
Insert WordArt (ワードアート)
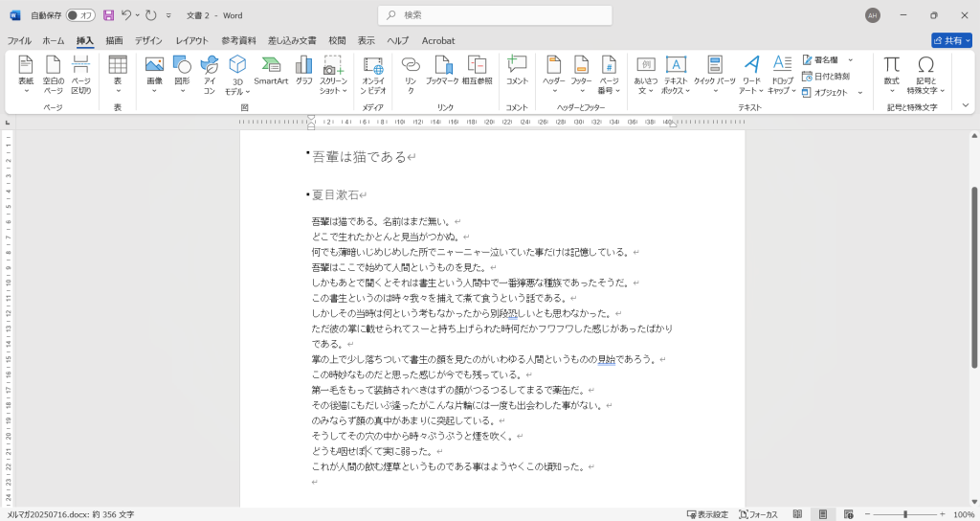751,75
